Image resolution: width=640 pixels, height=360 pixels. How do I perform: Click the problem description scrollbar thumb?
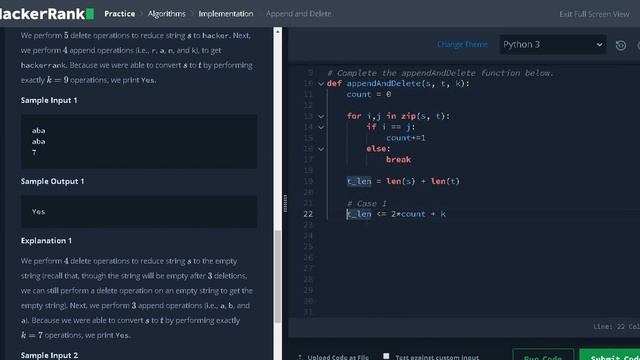click(x=278, y=276)
